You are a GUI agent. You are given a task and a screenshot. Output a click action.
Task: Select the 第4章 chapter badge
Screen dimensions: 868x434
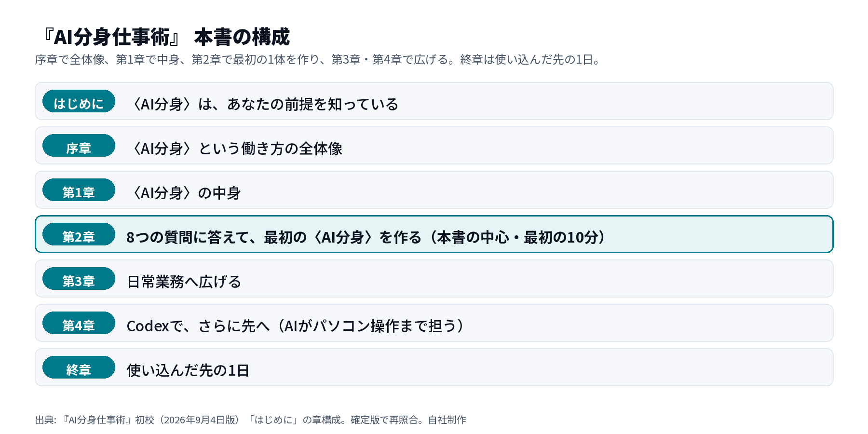tap(79, 323)
